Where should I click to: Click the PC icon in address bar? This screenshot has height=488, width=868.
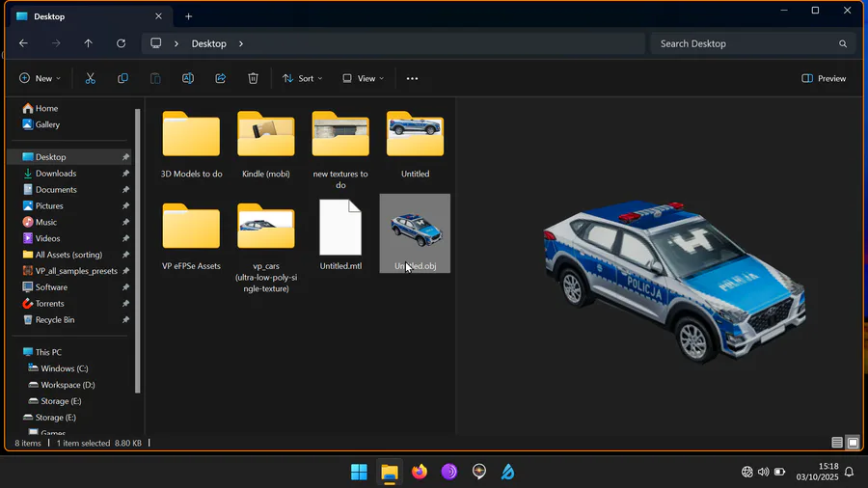tap(156, 43)
